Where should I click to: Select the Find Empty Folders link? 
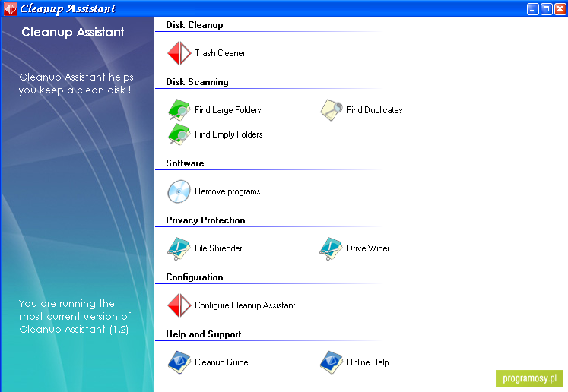229,134
